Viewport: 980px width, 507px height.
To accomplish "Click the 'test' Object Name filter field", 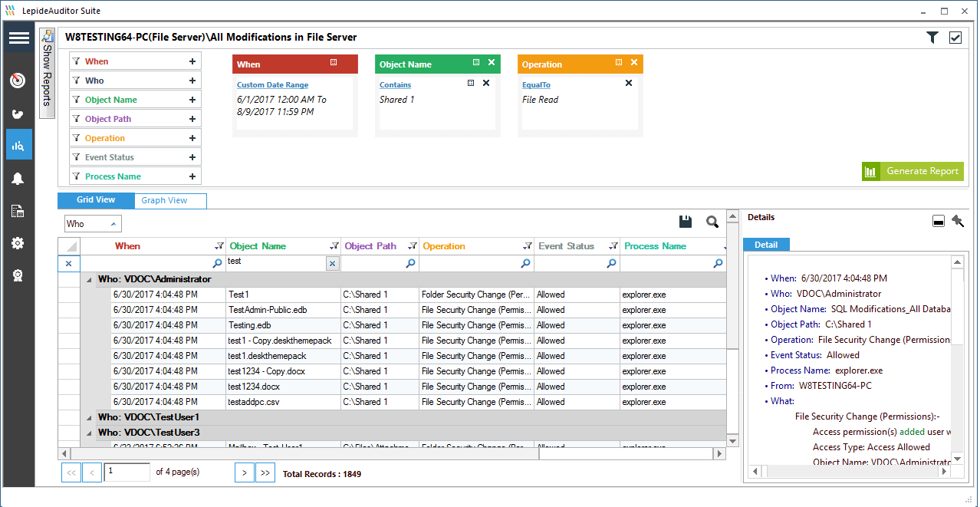I will point(277,264).
